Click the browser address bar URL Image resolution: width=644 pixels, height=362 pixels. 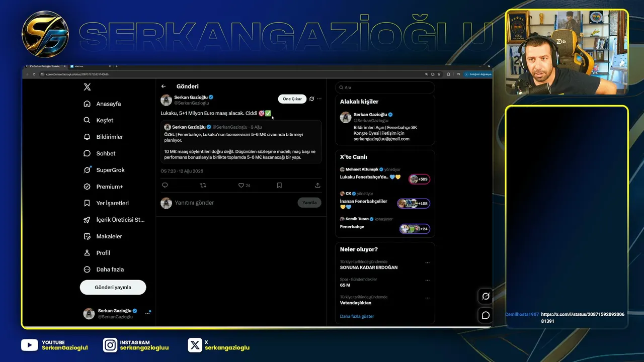coord(77,74)
